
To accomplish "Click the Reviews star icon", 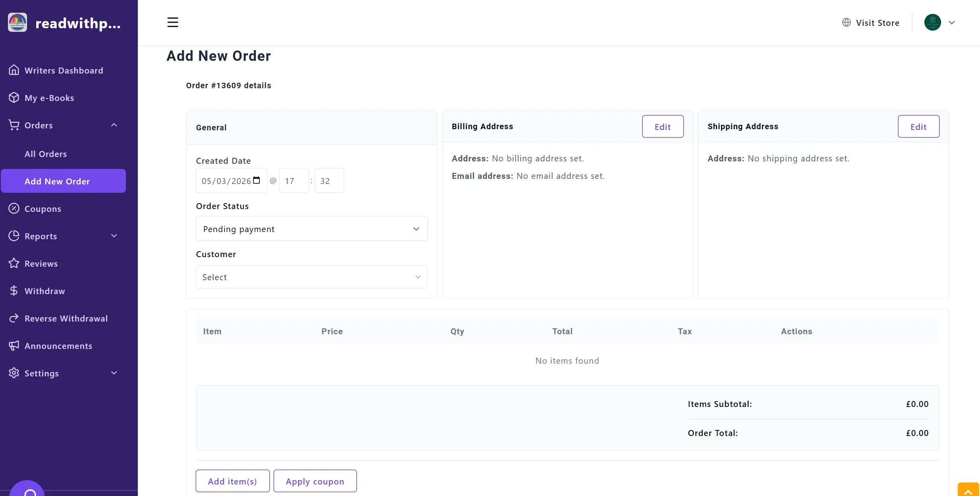I will 14,263.
